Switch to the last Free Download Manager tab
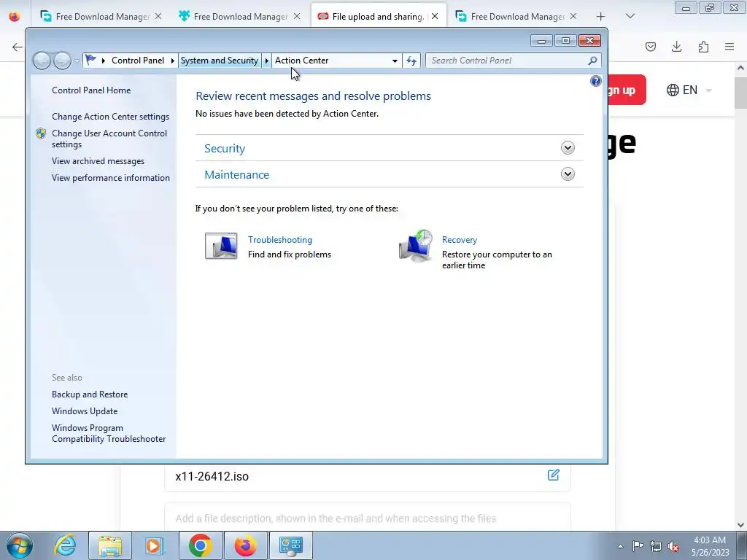The height and width of the screenshot is (560, 747). [516, 16]
